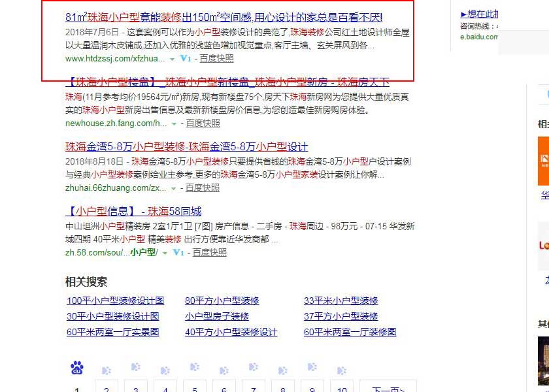Search related term 40平方小户型装修设计

[x=231, y=332]
